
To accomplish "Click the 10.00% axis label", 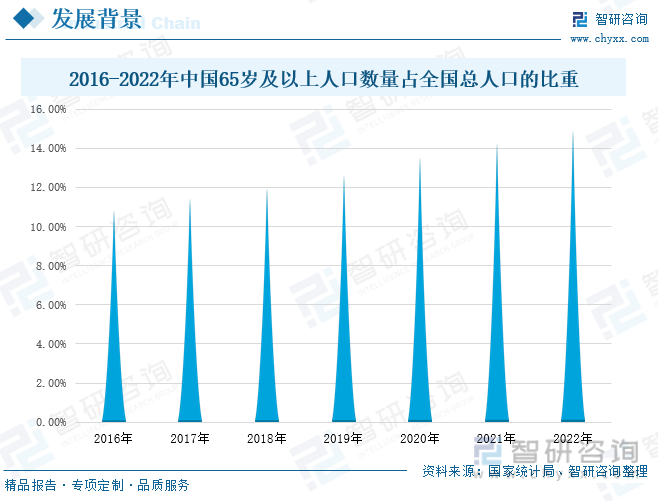I will pyautogui.click(x=48, y=227).
